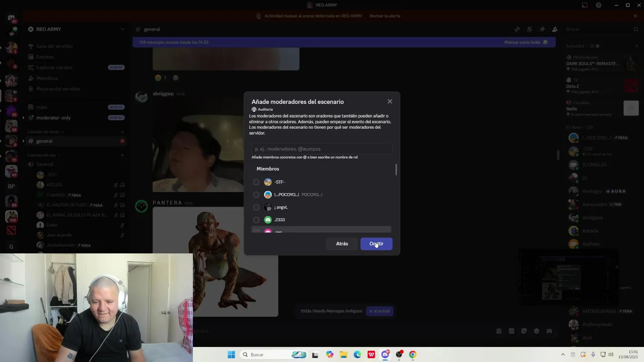Screen dimensions: 644x362
Task: Open Google Chrome from the taskbar
Action: click(x=413, y=354)
